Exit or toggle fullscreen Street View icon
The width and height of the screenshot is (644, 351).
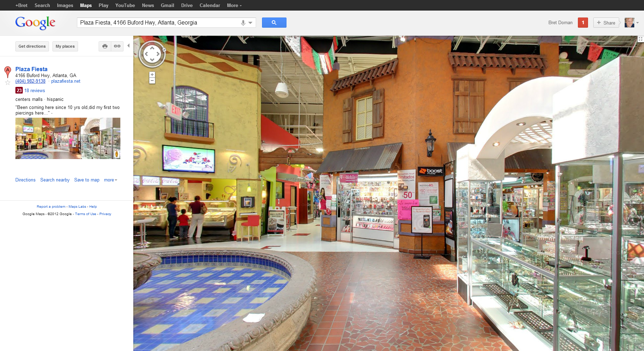coord(640,39)
